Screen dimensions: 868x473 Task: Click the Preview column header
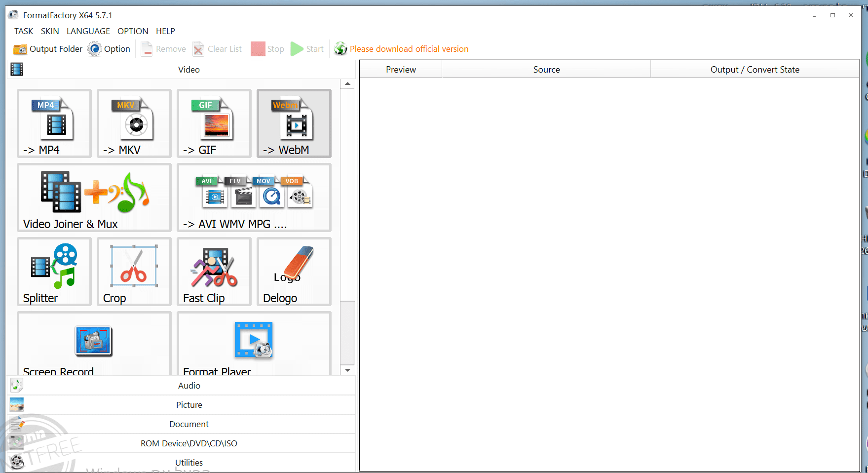pyautogui.click(x=401, y=70)
